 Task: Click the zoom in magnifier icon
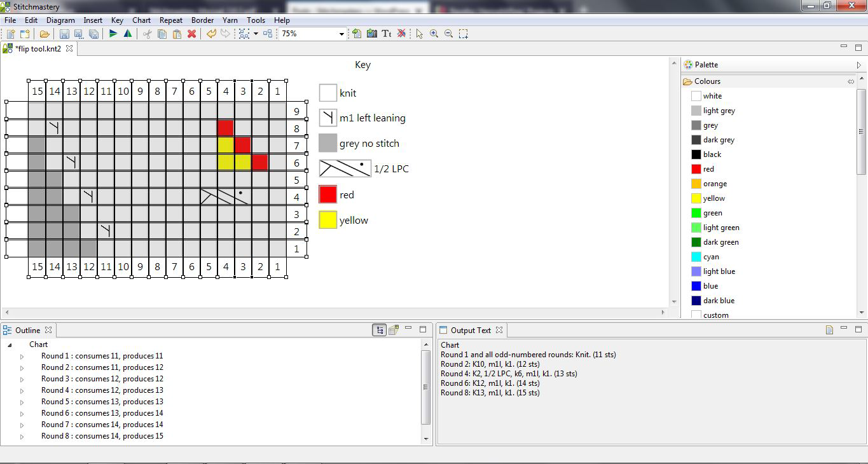click(434, 34)
